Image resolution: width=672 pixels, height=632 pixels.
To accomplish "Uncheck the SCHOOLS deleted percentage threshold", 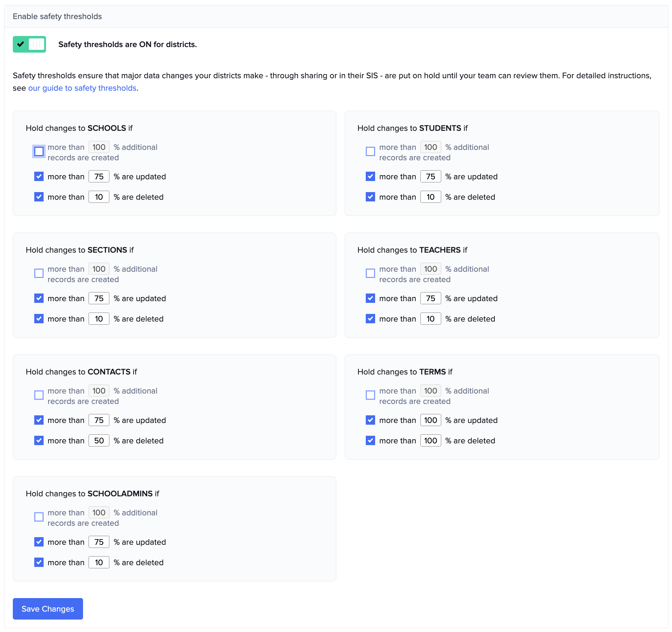I will point(38,197).
